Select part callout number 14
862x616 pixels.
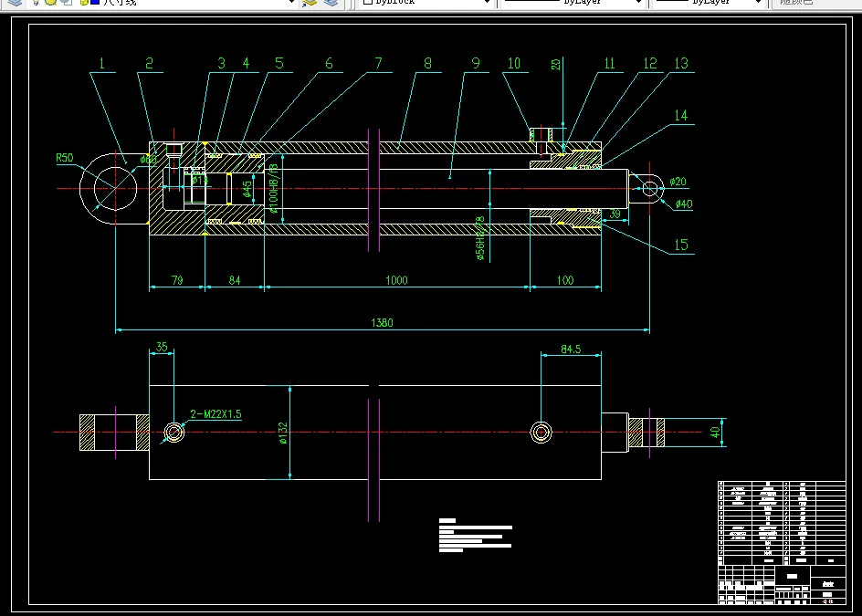[681, 115]
